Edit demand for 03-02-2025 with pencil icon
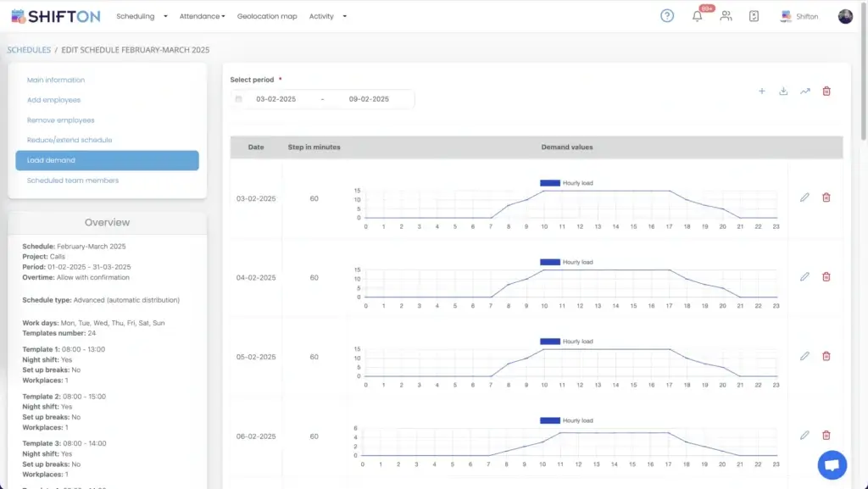 [804, 197]
